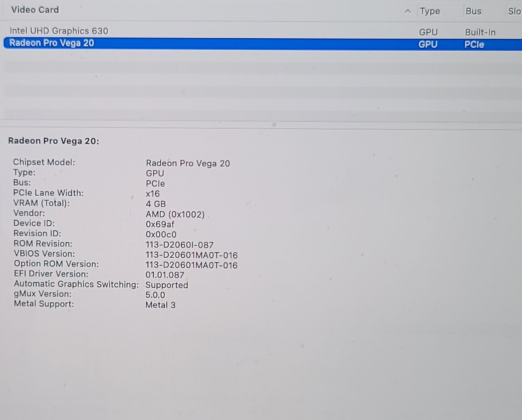This screenshot has width=522, height=420.
Task: Click the ROM Revision value 113-D2060I-087
Action: 179,245
